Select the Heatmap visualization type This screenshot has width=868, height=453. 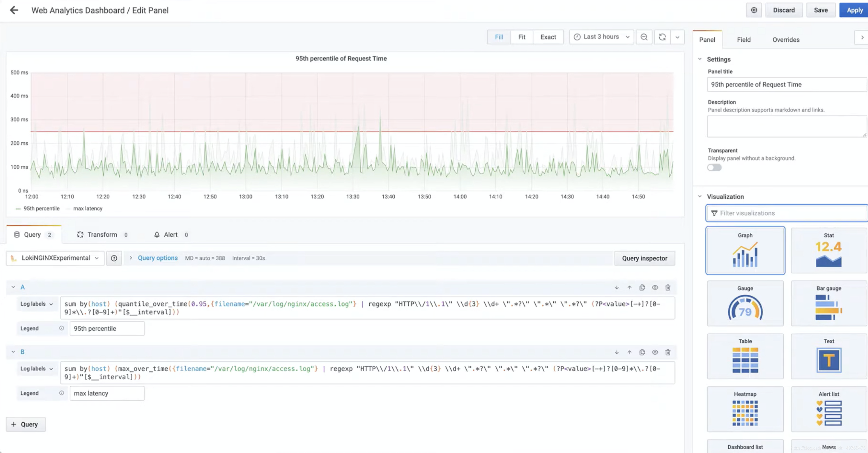[745, 411]
